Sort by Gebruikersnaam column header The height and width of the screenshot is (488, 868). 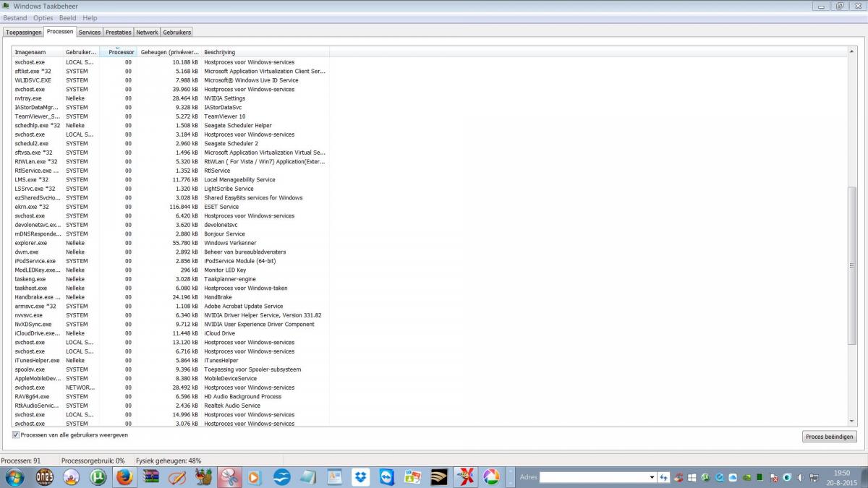click(x=81, y=52)
